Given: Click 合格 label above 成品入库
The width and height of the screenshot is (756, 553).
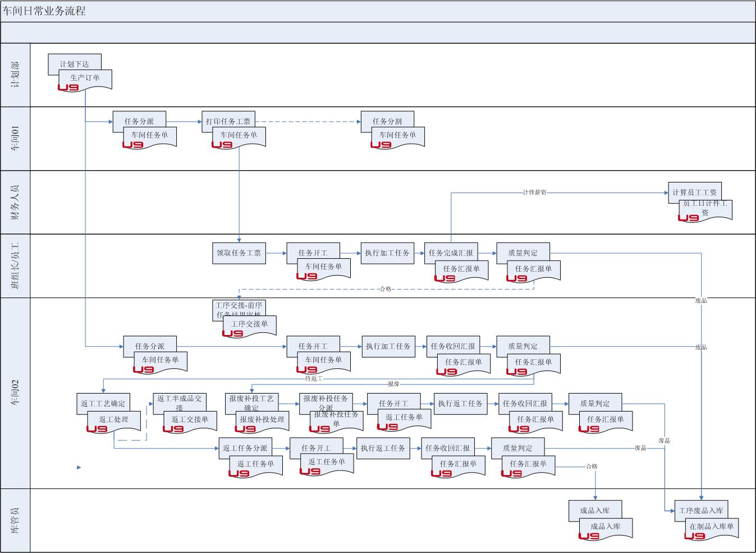Looking at the screenshot, I should (592, 467).
